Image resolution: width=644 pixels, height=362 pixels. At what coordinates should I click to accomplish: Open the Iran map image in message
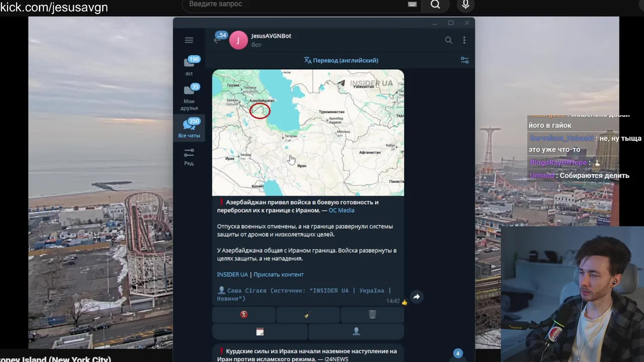click(308, 133)
